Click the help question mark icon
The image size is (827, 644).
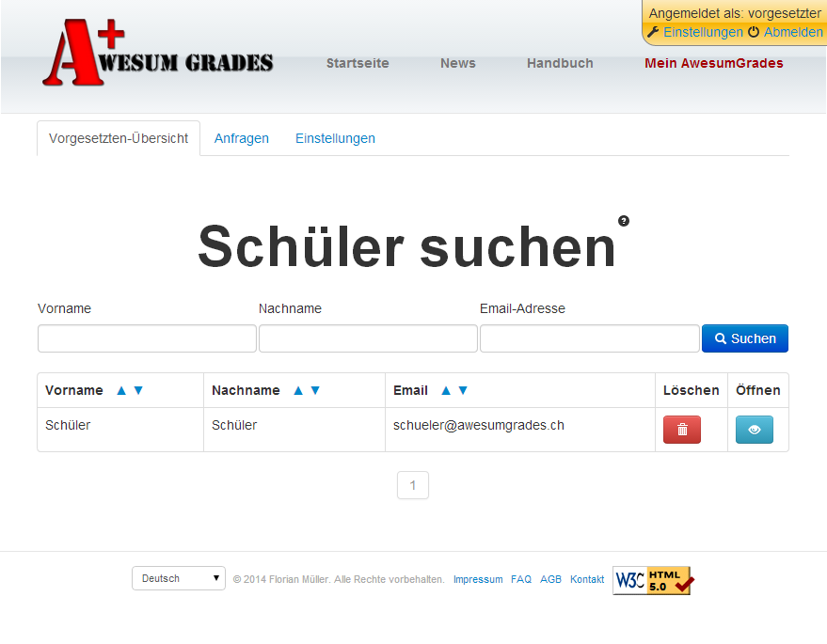(x=624, y=221)
